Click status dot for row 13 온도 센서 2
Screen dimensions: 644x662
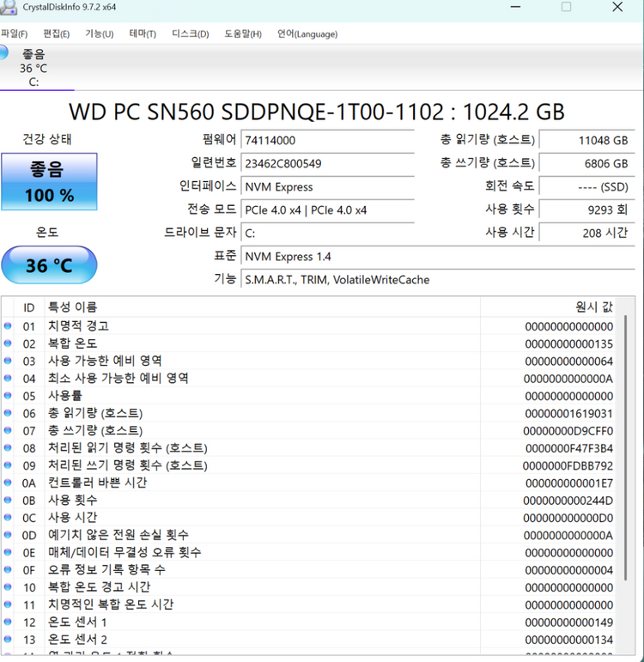coord(8,640)
